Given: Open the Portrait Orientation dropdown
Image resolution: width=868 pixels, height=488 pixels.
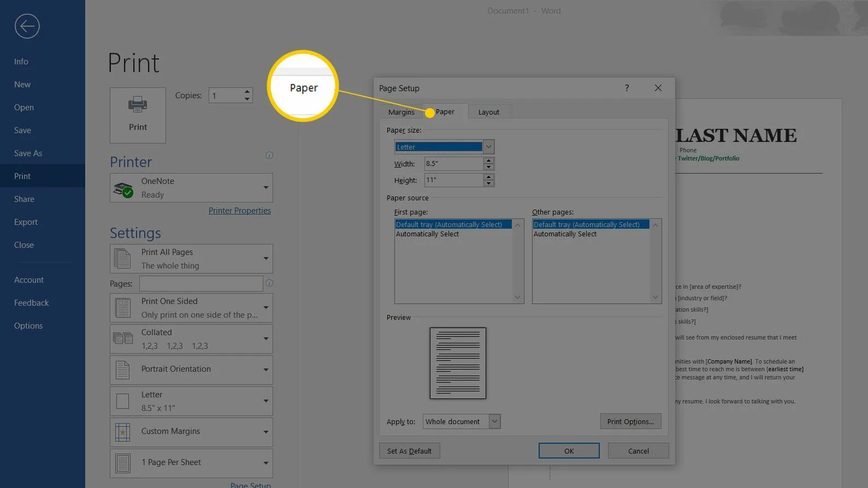Looking at the screenshot, I should (266, 370).
